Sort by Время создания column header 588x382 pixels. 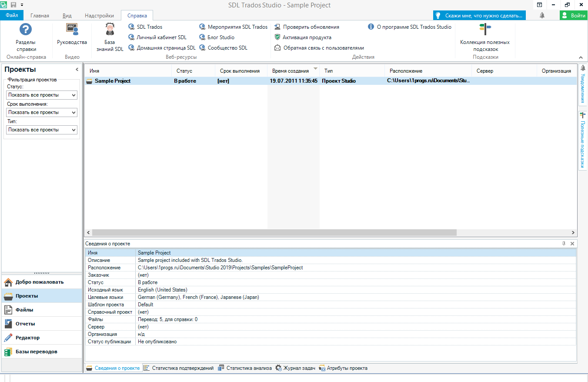click(294, 71)
